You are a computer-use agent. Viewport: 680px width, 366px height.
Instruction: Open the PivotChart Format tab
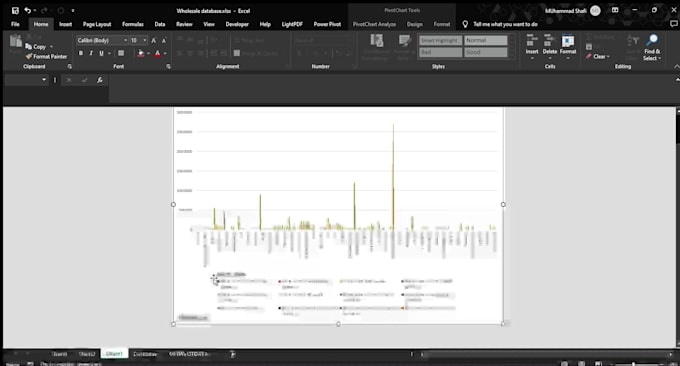pos(442,24)
